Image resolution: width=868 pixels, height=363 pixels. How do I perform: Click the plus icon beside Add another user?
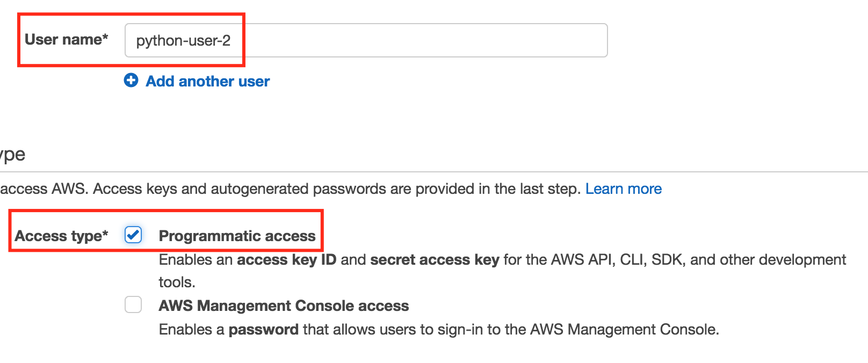(131, 81)
